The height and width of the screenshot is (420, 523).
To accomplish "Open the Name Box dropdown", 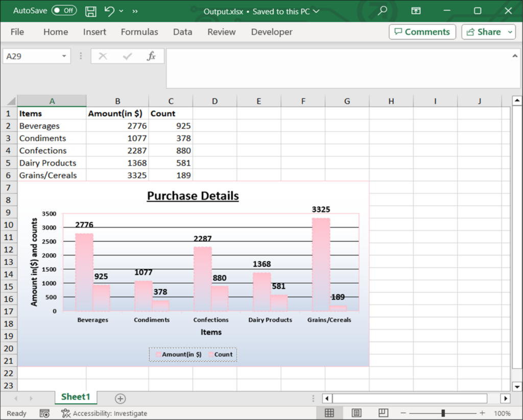I will (63, 56).
